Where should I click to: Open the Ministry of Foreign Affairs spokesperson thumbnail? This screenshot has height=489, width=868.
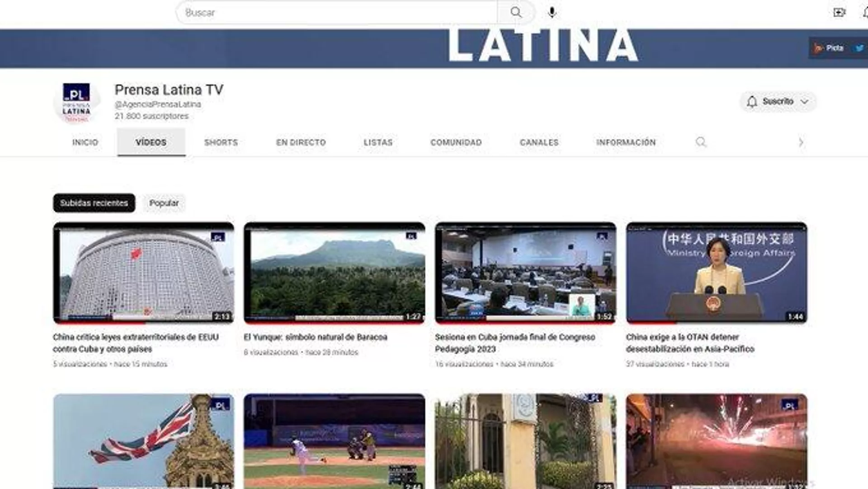(x=717, y=273)
